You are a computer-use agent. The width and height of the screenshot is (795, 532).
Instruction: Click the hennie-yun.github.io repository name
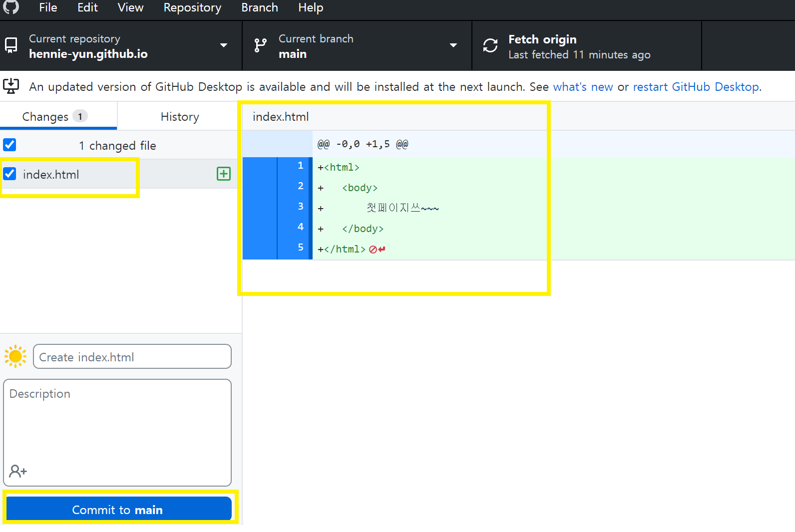click(88, 54)
